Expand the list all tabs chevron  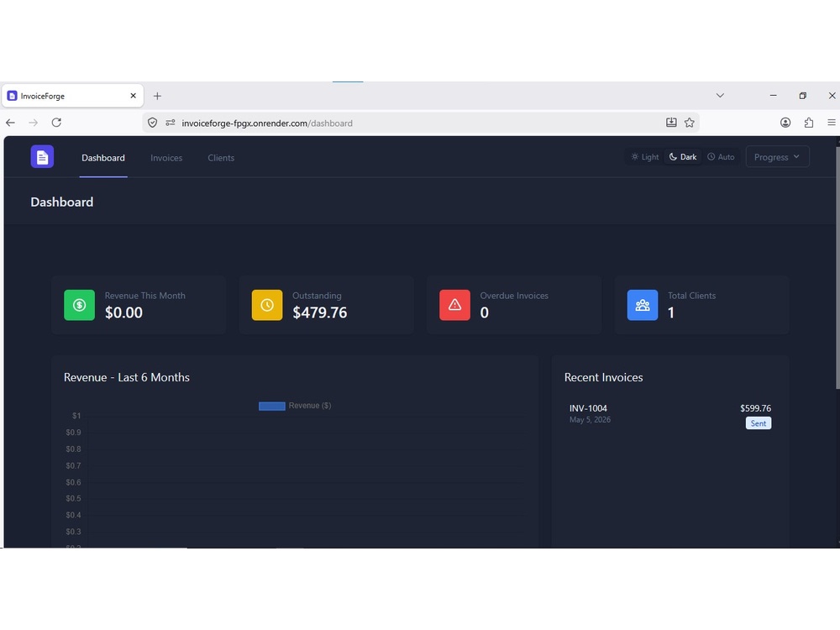720,96
